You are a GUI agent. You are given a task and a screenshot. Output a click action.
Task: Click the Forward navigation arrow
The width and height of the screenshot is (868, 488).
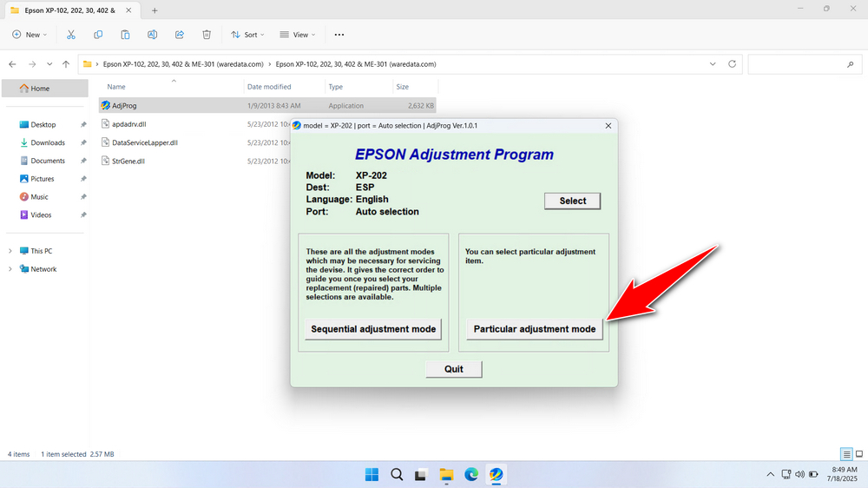pyautogui.click(x=32, y=64)
